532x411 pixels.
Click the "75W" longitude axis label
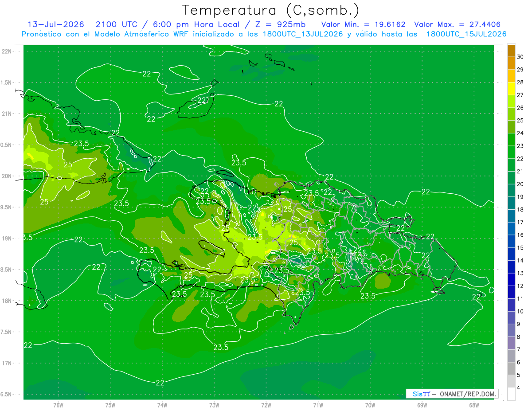[x=110, y=405]
